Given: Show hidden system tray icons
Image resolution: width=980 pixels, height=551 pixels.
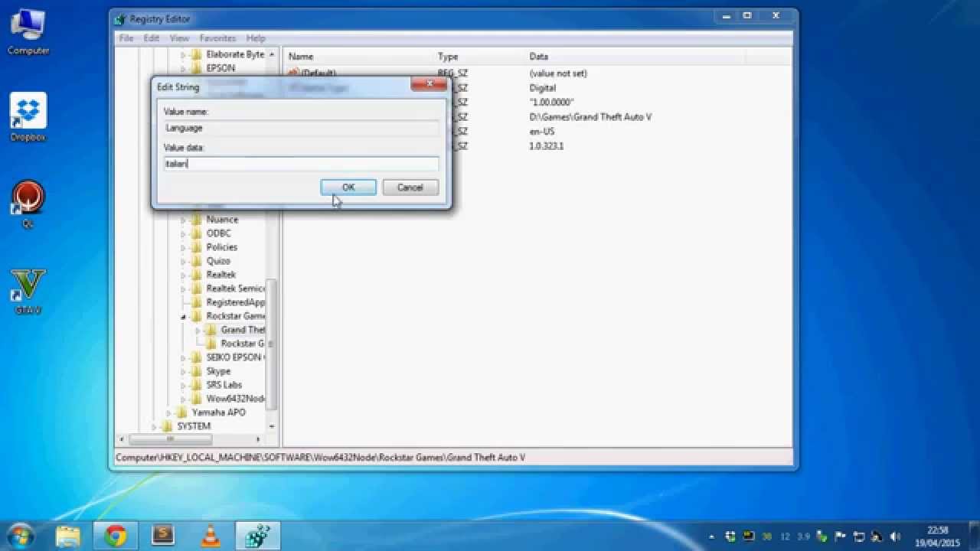Looking at the screenshot, I should click(712, 536).
